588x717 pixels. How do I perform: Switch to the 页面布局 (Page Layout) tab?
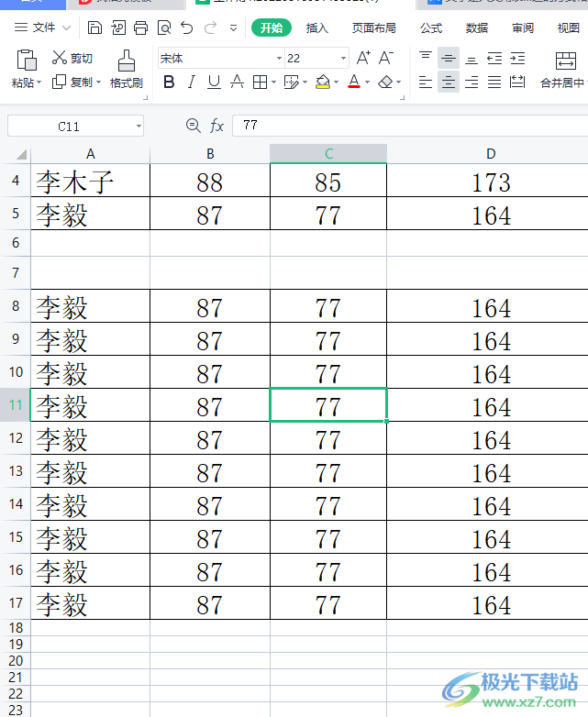pos(374,28)
